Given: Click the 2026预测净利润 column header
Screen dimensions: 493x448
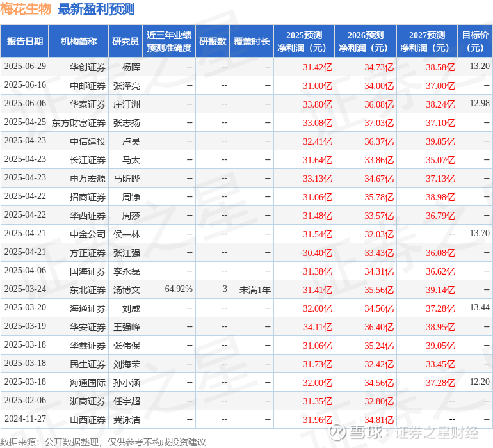Looking at the screenshot, I should 366,41.
